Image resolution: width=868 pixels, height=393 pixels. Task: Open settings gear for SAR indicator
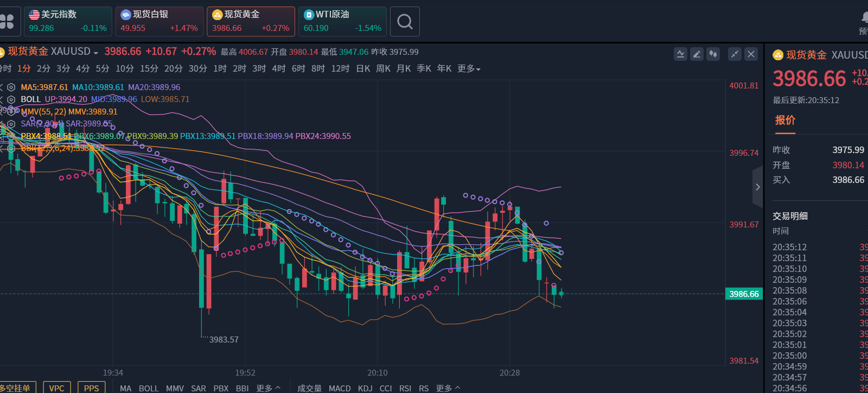click(11, 124)
